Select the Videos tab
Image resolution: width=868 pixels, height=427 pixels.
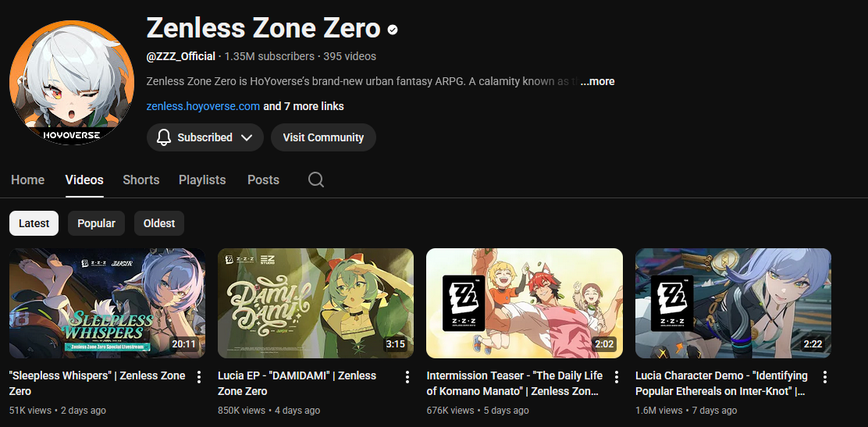pos(84,180)
